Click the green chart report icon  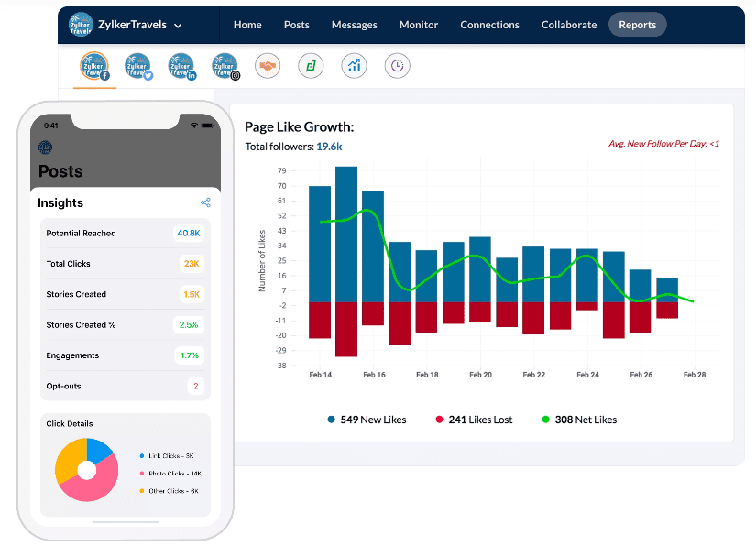[x=311, y=66]
